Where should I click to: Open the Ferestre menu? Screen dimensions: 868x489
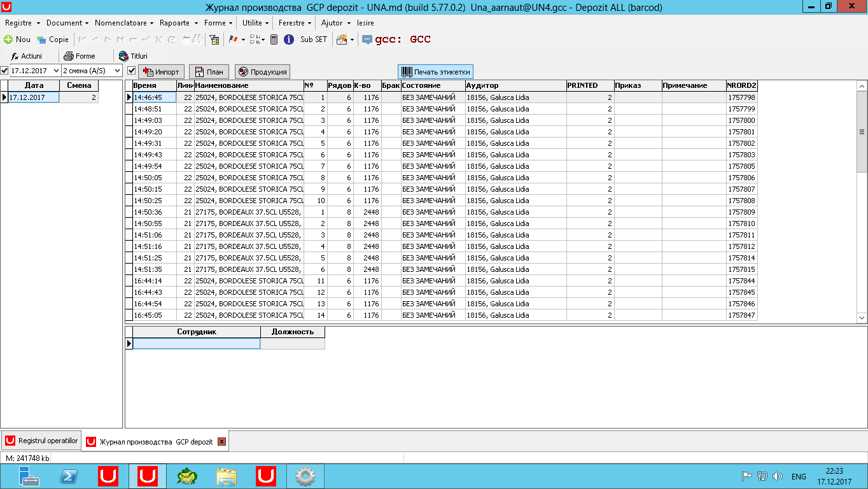(295, 23)
